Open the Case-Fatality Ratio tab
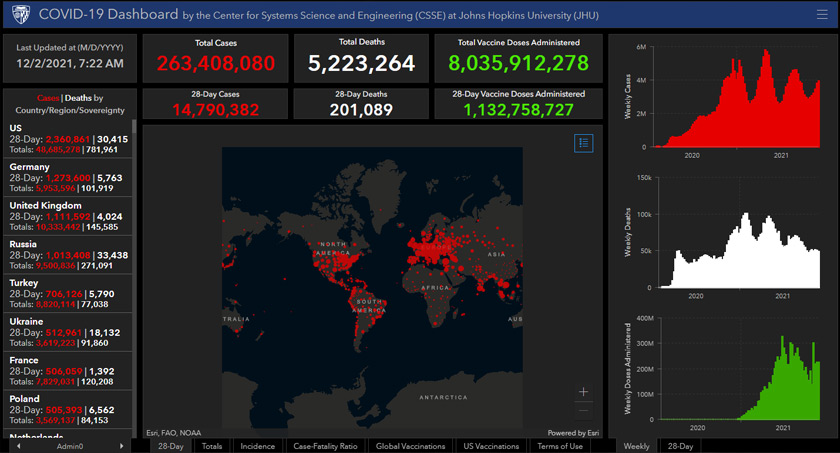 tap(324, 446)
